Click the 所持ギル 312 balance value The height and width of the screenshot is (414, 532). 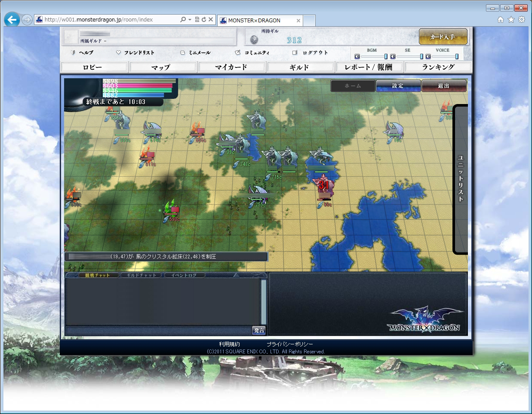click(x=294, y=40)
